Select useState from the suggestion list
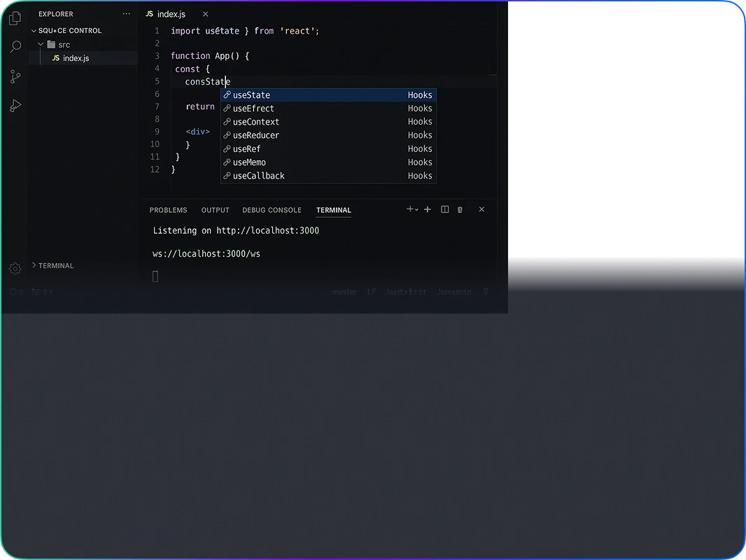The width and height of the screenshot is (746, 560). (x=251, y=94)
